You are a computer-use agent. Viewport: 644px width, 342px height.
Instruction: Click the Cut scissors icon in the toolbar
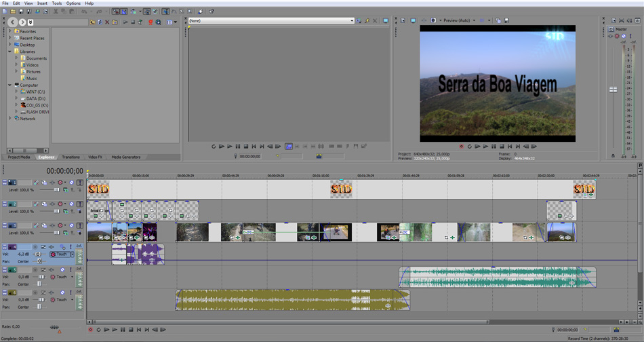pyautogui.click(x=56, y=12)
